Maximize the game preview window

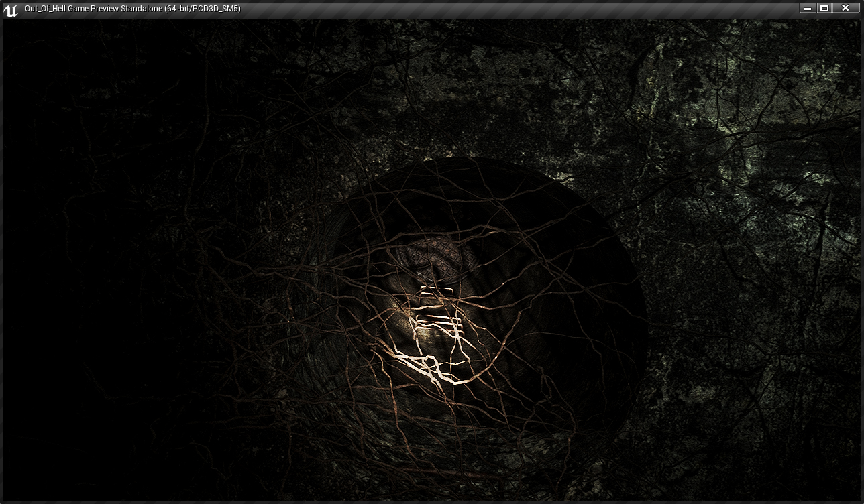point(824,8)
